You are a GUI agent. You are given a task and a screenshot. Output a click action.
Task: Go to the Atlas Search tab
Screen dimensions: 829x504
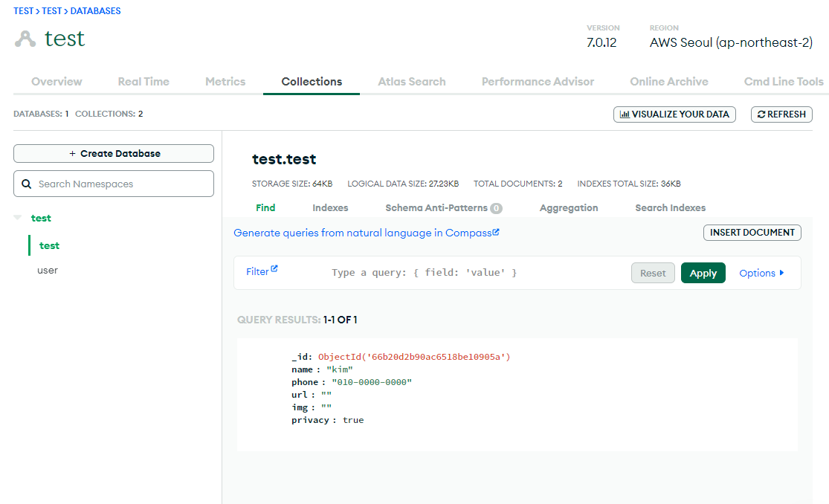(411, 82)
